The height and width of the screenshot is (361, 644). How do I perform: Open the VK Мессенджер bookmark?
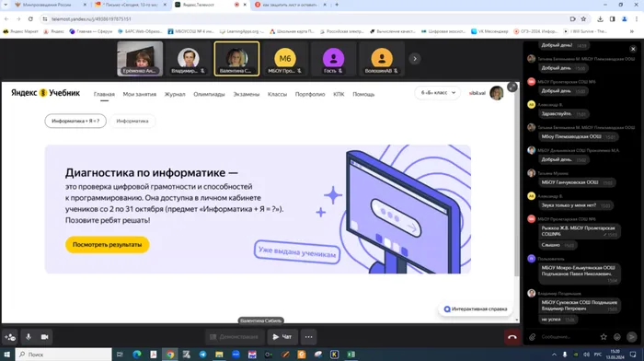point(489,31)
